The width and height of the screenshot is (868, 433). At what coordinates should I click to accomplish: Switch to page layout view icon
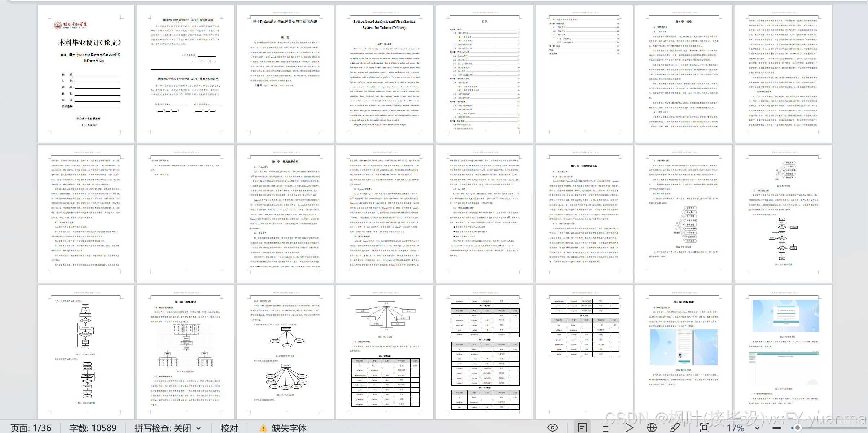coord(582,428)
